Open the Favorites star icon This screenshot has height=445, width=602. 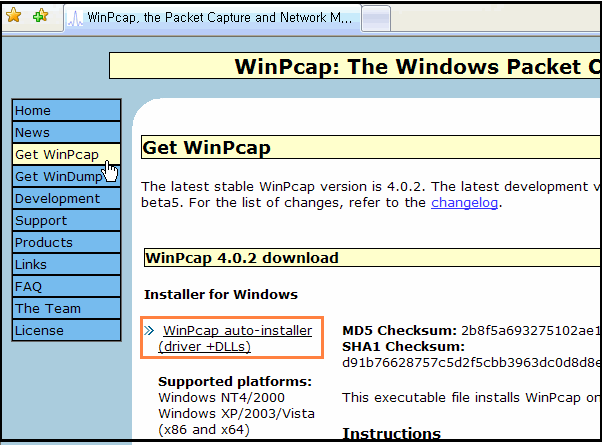(x=14, y=16)
